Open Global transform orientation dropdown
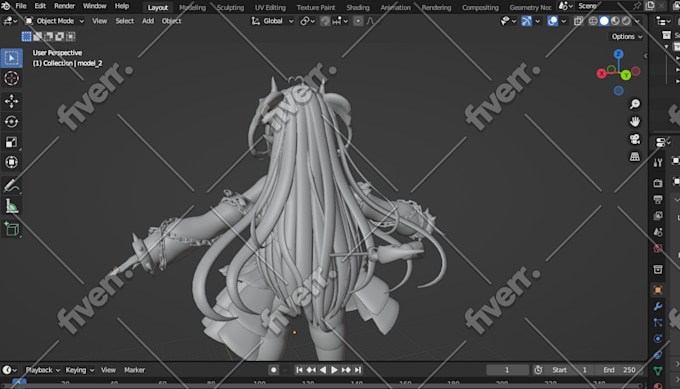This screenshot has height=389, width=680. coord(272,21)
